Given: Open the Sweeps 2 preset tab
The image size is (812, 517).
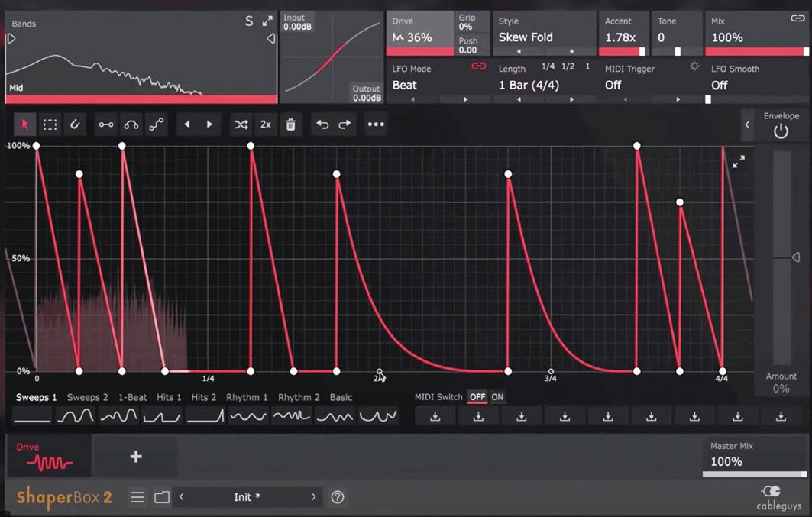Looking at the screenshot, I should (x=88, y=397).
